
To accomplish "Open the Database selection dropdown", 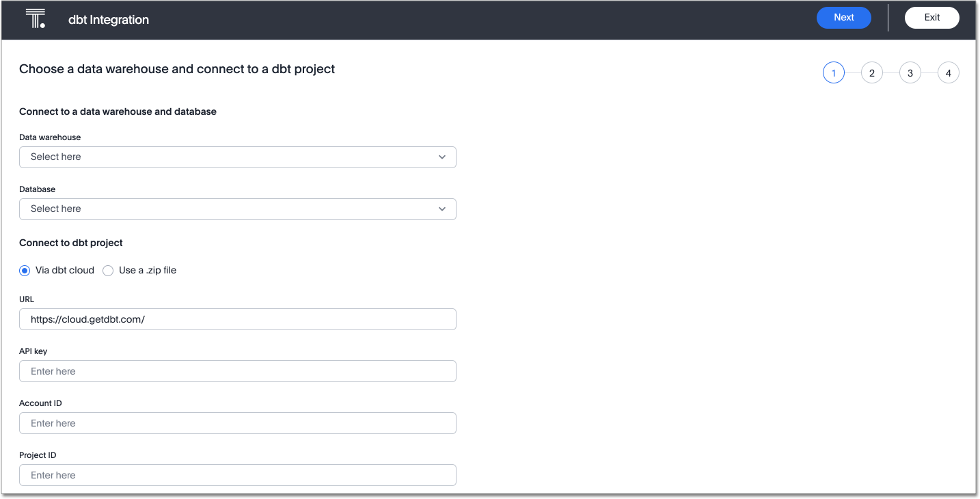I will 237,208.
